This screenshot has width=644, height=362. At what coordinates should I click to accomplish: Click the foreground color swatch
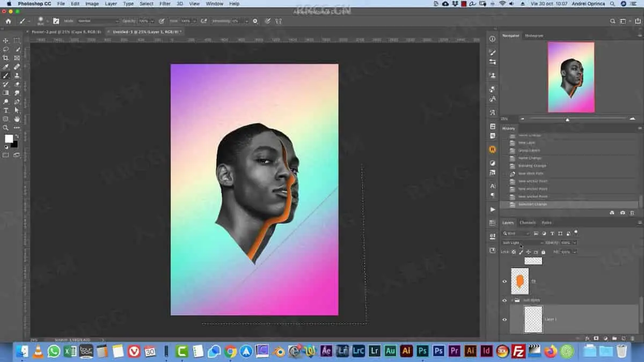coord(9,138)
